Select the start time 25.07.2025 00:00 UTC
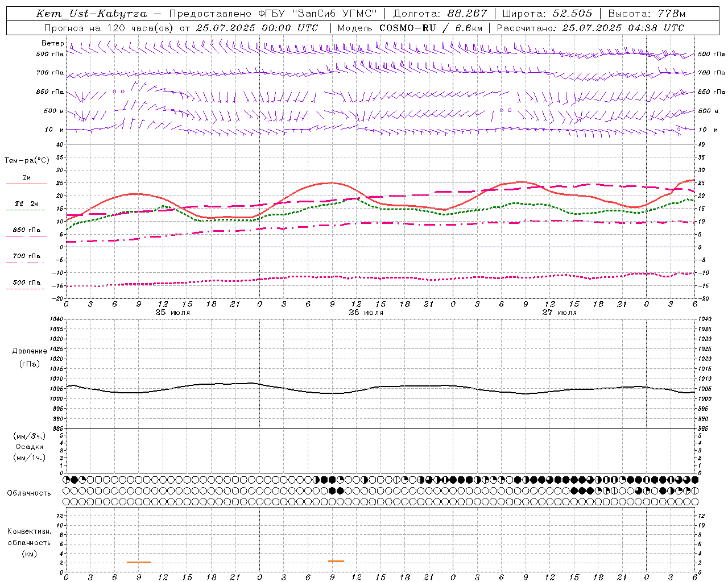 click(257, 28)
